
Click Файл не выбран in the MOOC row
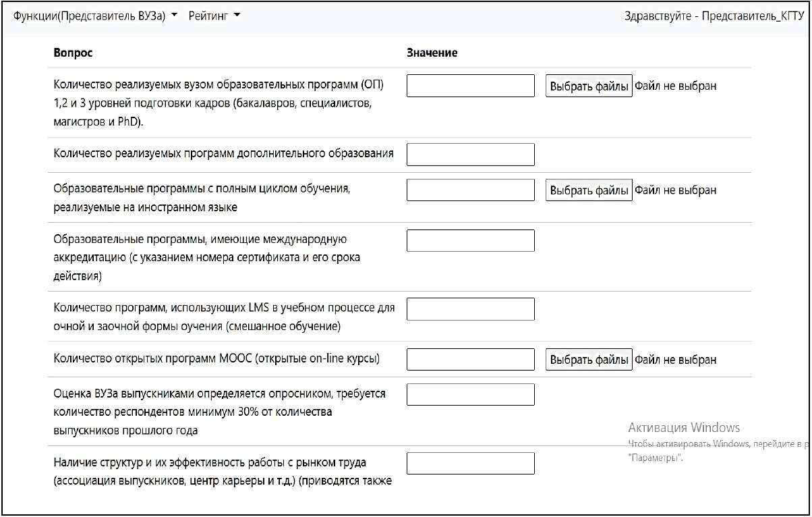[x=676, y=360]
